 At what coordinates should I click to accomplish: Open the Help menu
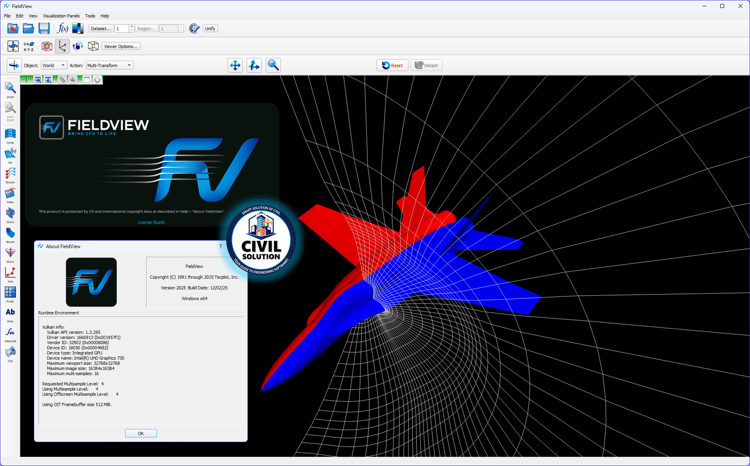(105, 16)
